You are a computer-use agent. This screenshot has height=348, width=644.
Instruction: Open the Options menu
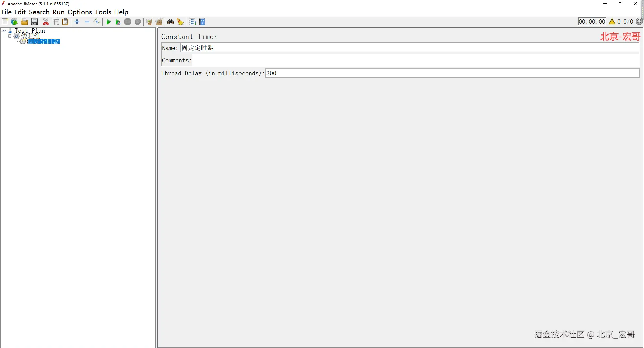(80, 12)
